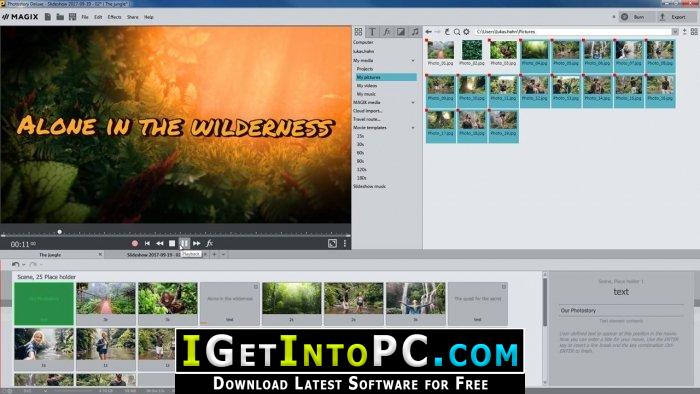Open the Effects menu
The image size is (700, 394).
(114, 17)
